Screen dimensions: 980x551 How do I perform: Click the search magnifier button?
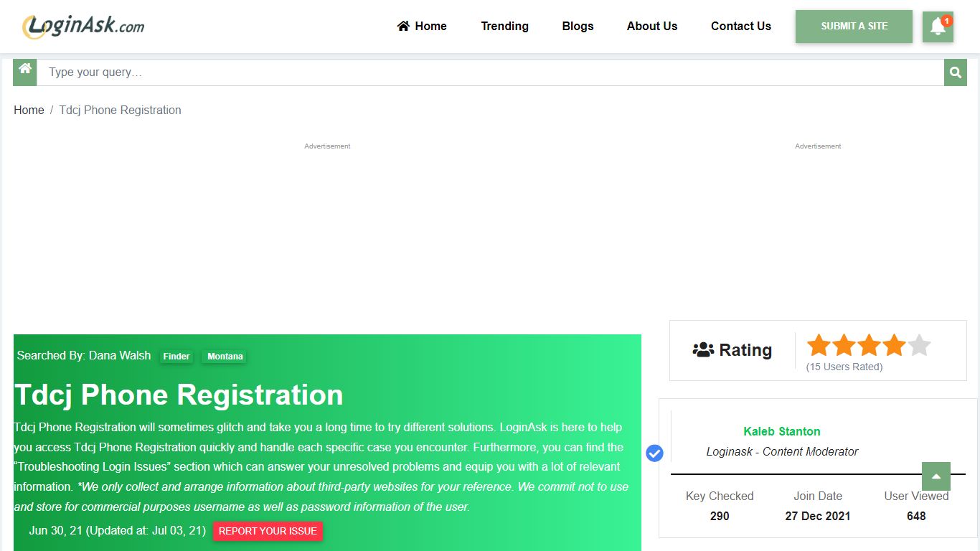[956, 72]
